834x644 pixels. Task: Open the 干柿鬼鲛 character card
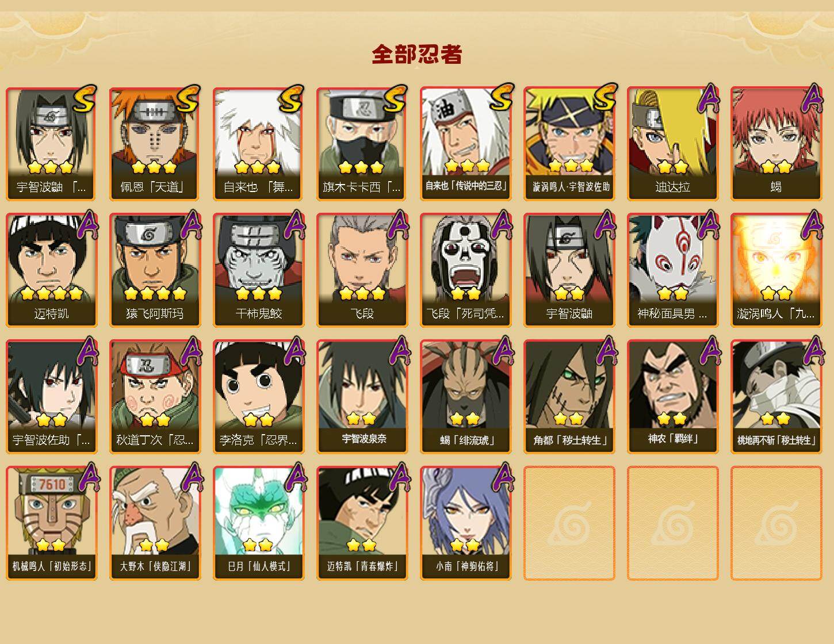[258, 270]
